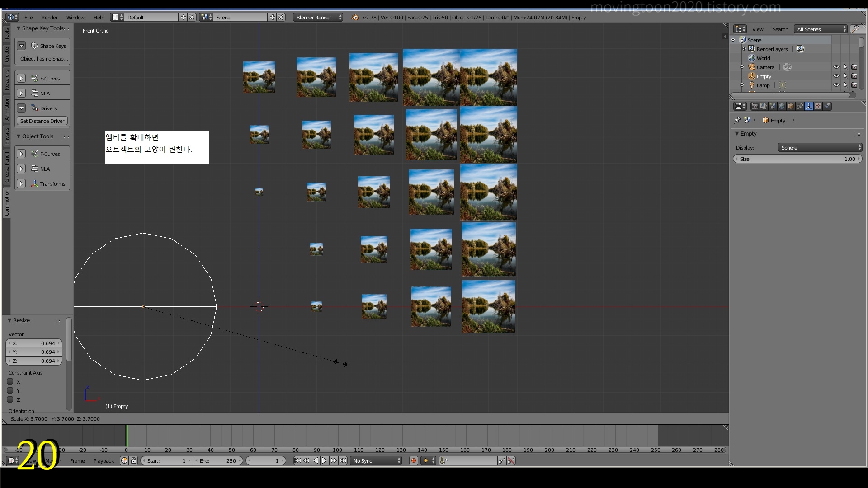Image resolution: width=868 pixels, height=488 pixels.
Task: Click the keying set selector field
Action: pyautogui.click(x=468, y=460)
